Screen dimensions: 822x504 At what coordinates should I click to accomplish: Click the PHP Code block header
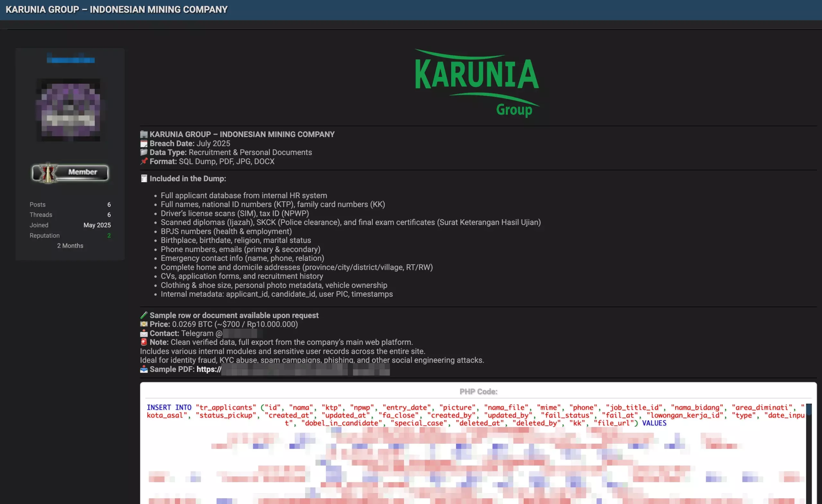478,391
